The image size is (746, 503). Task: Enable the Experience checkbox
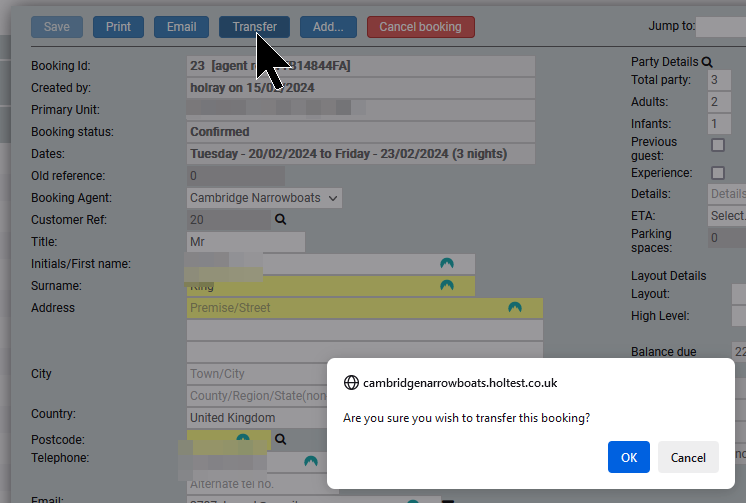(718, 173)
